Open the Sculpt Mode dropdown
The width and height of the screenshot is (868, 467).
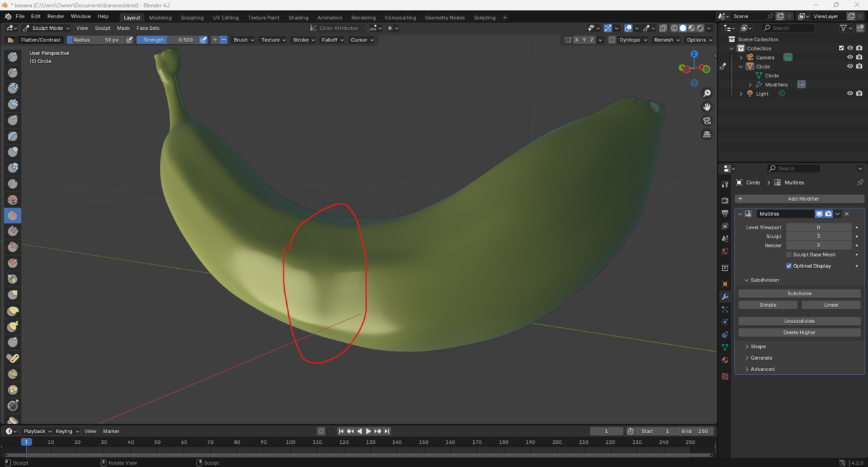46,28
